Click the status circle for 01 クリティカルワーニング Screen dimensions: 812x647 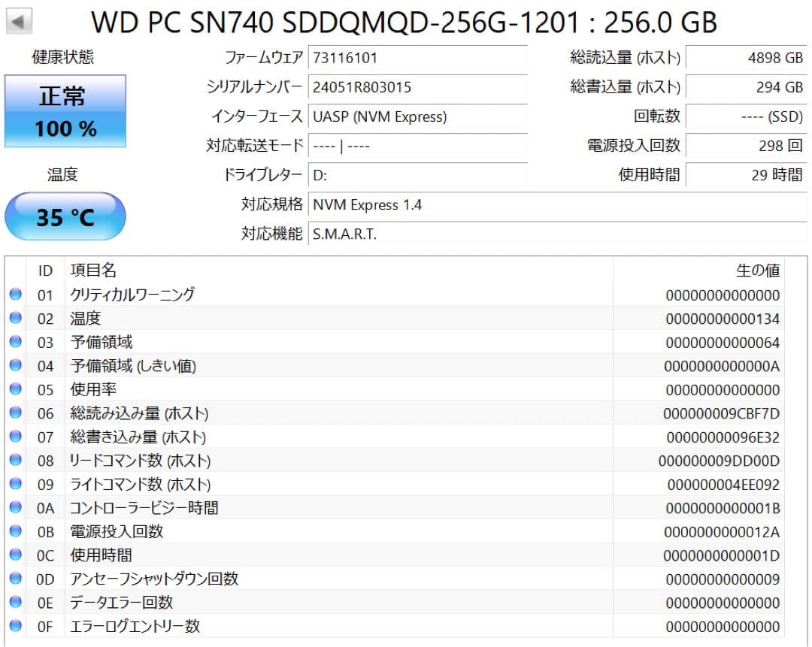16,294
